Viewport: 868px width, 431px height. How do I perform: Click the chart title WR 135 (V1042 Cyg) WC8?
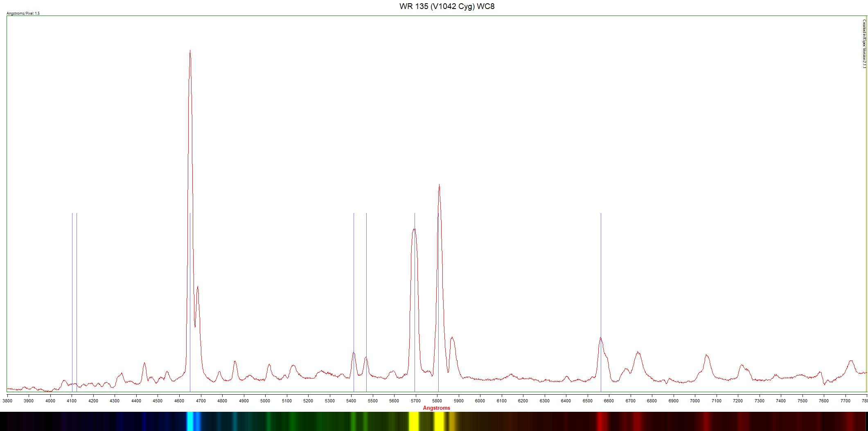(447, 7)
